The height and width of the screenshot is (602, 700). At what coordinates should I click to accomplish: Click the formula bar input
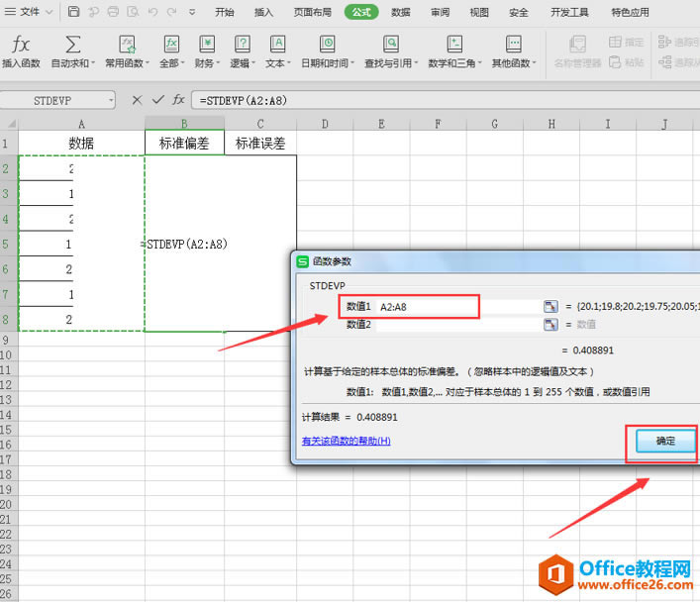446,100
